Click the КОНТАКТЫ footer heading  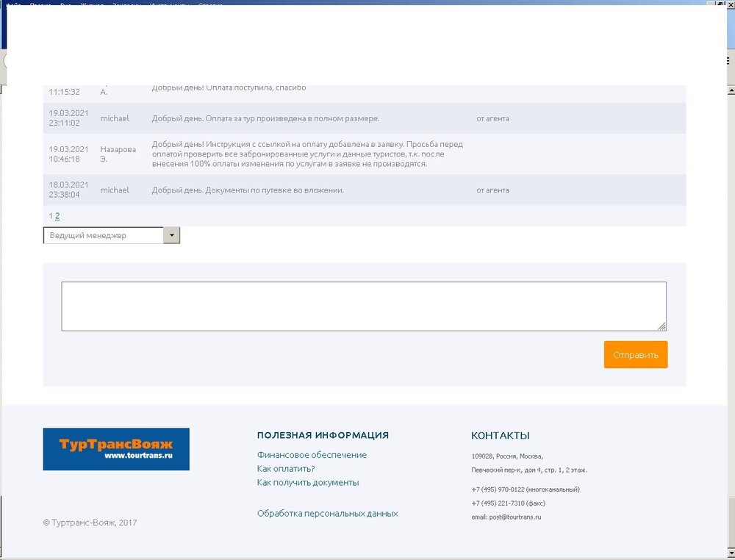click(x=500, y=436)
